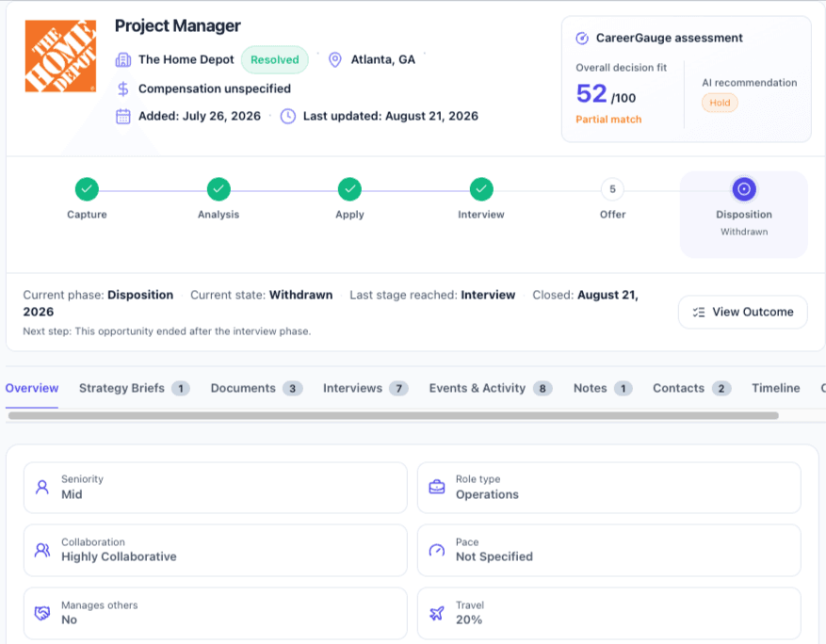Open the Interviews tab
This screenshot has height=644, width=826.
(365, 389)
